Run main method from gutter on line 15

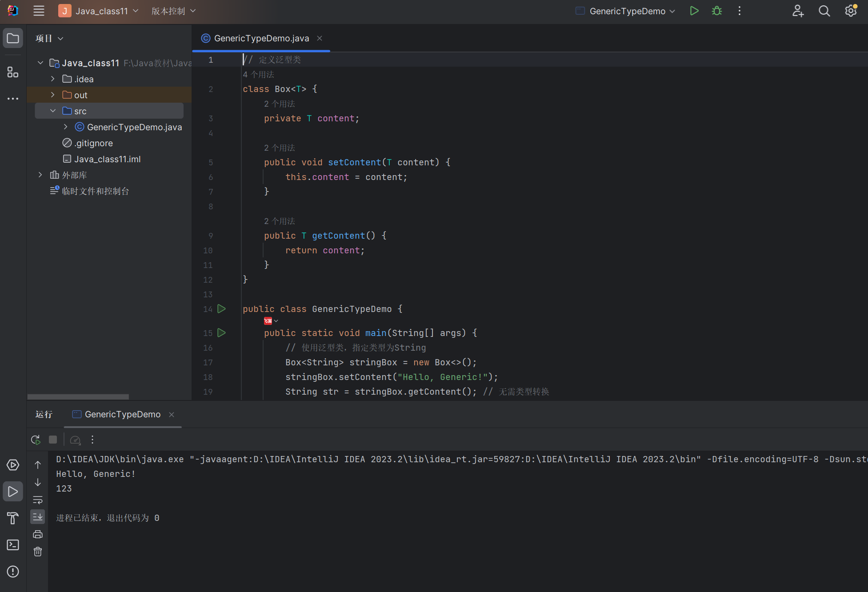click(x=221, y=332)
